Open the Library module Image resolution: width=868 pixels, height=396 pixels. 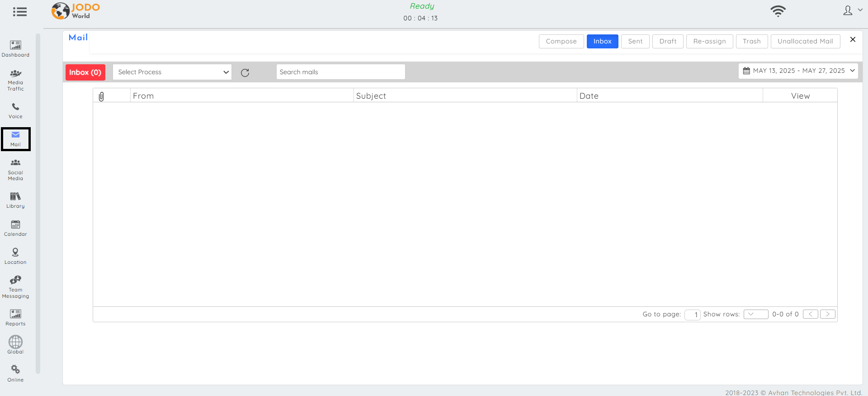pos(15,200)
